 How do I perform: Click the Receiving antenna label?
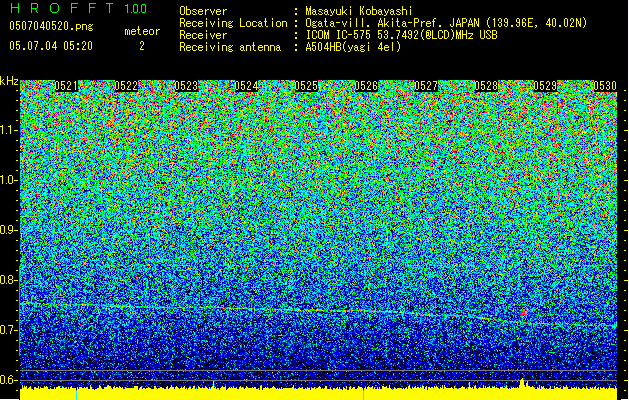pyautogui.click(x=230, y=47)
